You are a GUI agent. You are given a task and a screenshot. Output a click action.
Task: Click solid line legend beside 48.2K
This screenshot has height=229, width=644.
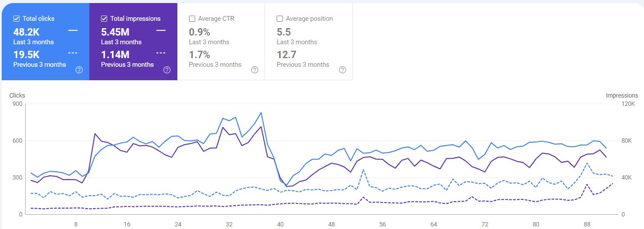73,30
